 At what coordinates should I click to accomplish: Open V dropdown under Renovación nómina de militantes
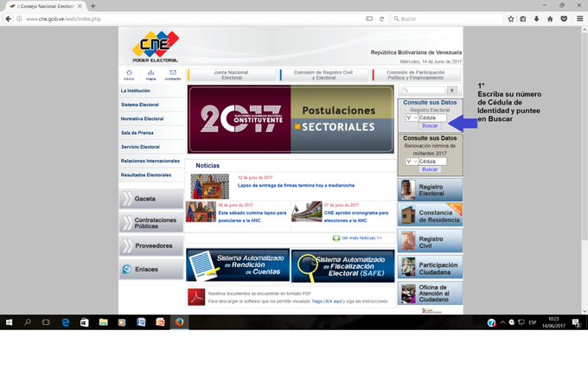click(412, 162)
